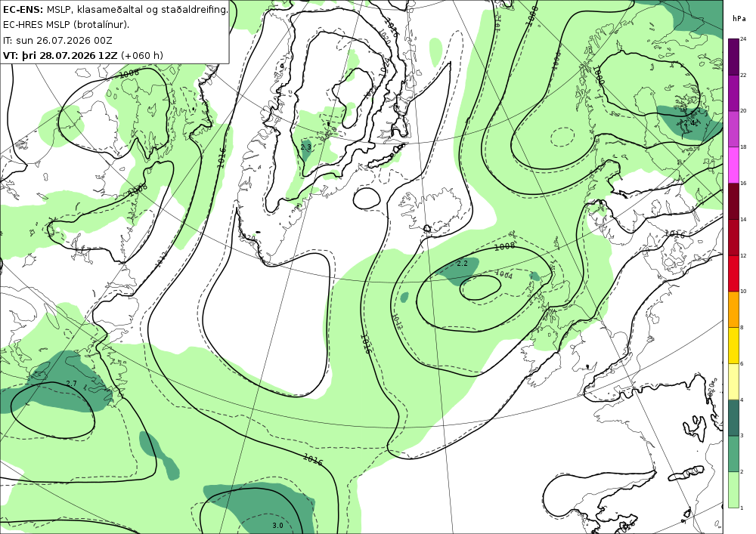The height and width of the screenshot is (534, 756).
Task: Click the light green 1–2 hPa legend segment
Action: (733, 489)
